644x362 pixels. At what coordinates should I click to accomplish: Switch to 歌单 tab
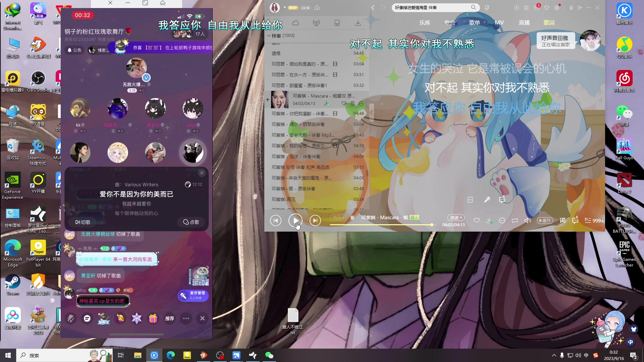pyautogui.click(x=474, y=23)
